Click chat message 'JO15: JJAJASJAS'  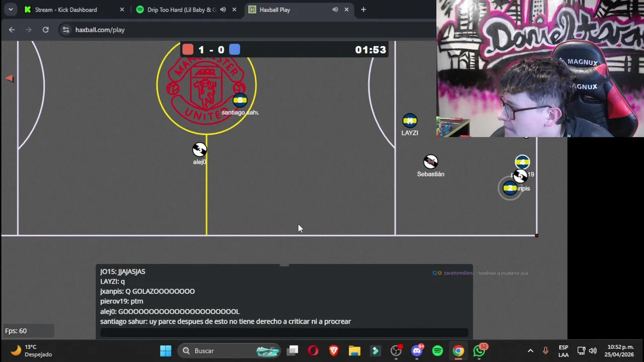[x=123, y=271]
